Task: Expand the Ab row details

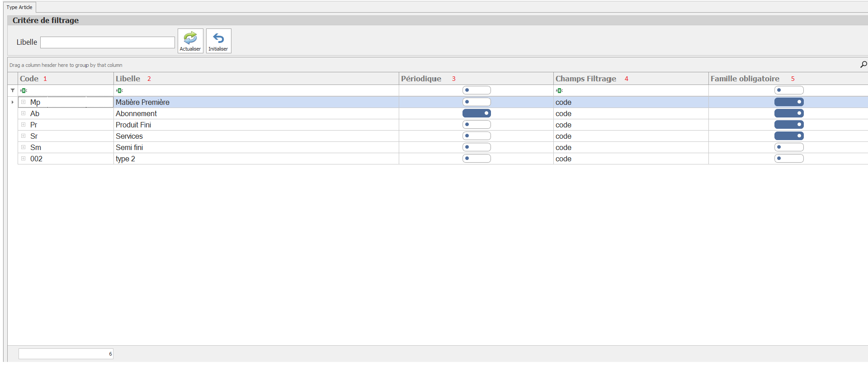Action: click(24, 113)
